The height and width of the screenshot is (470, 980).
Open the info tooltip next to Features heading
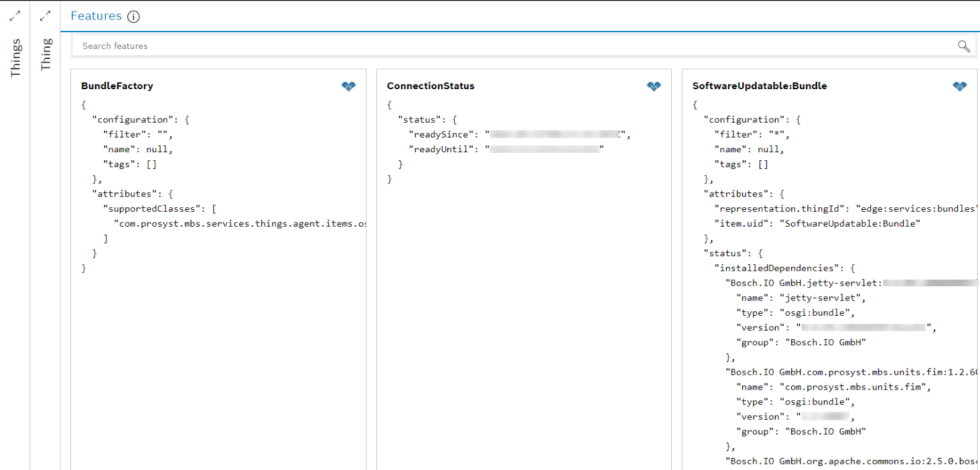132,17
